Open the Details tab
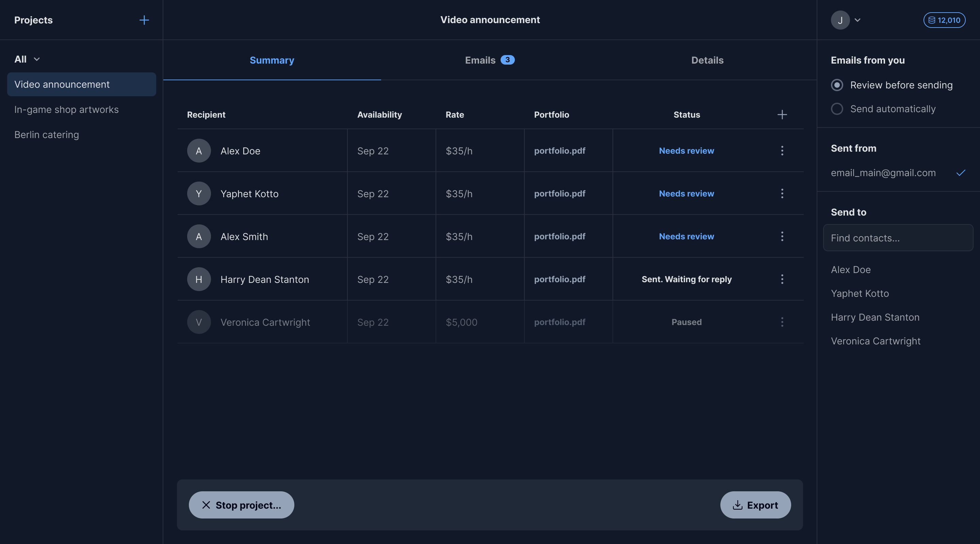 click(x=707, y=60)
